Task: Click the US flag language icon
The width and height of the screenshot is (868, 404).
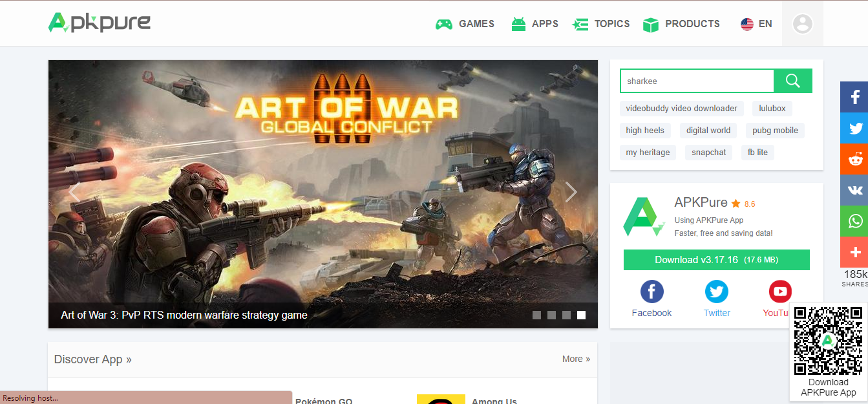Action: pyautogui.click(x=747, y=24)
